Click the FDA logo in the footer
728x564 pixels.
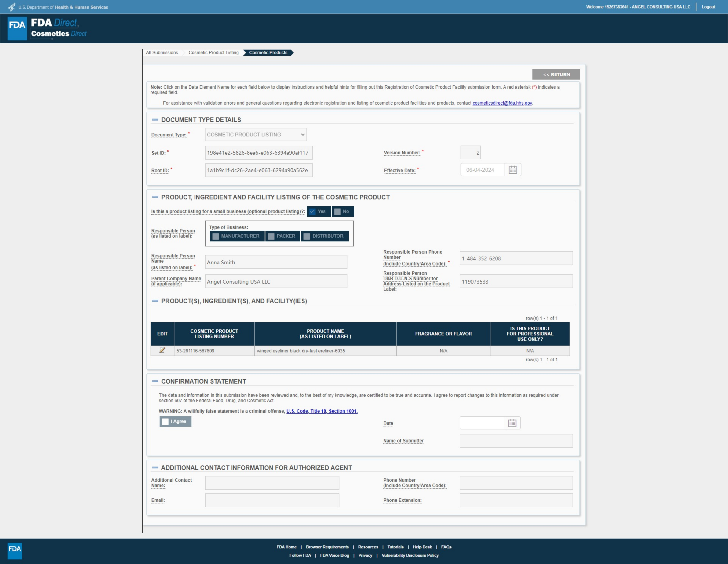coord(15,551)
